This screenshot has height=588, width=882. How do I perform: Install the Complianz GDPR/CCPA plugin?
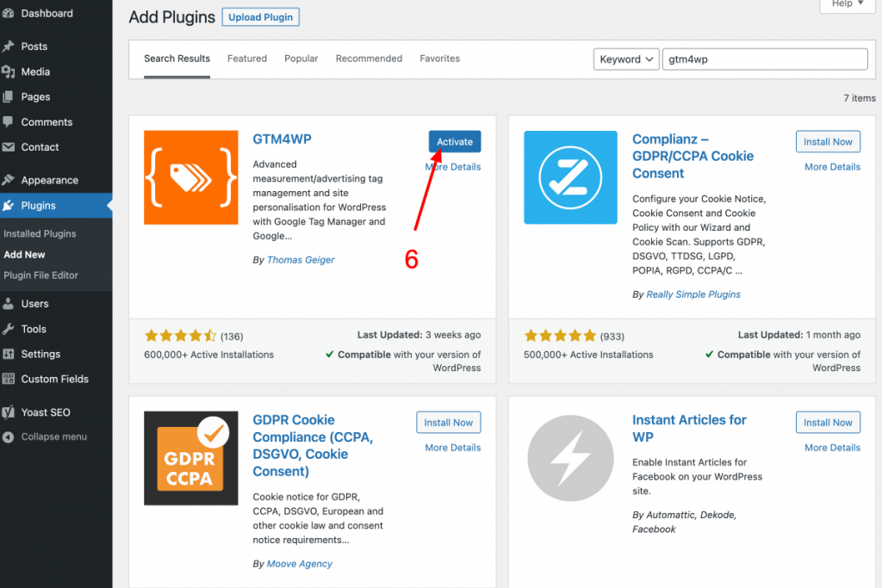(828, 142)
